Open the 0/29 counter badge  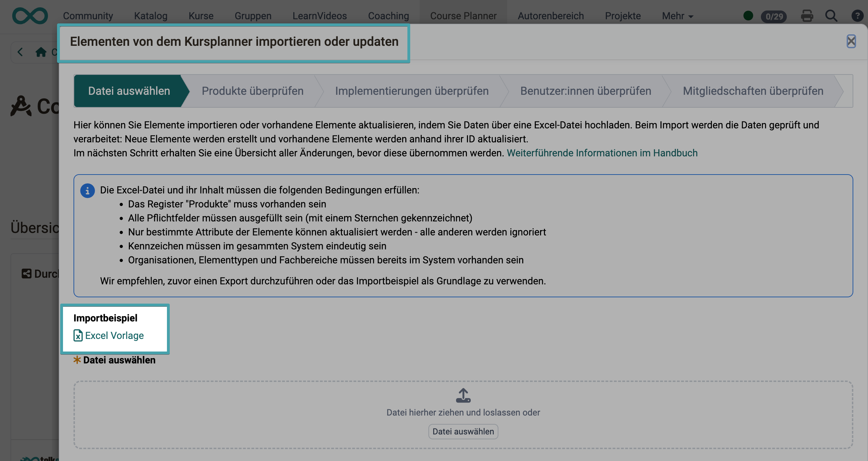tap(774, 16)
